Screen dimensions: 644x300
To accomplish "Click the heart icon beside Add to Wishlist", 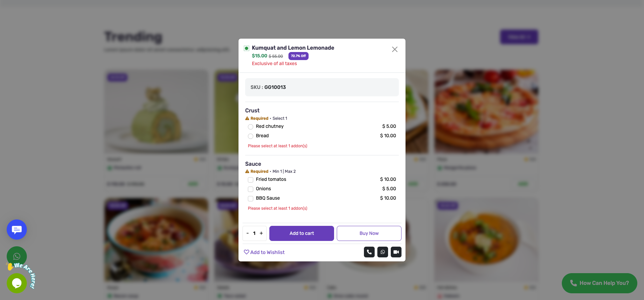I will pos(247,252).
